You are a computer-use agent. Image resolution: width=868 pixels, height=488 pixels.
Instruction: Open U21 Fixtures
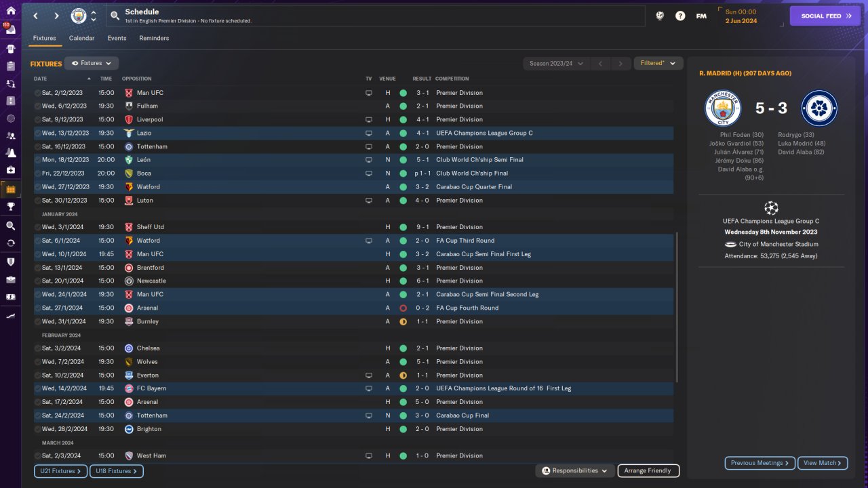point(61,471)
